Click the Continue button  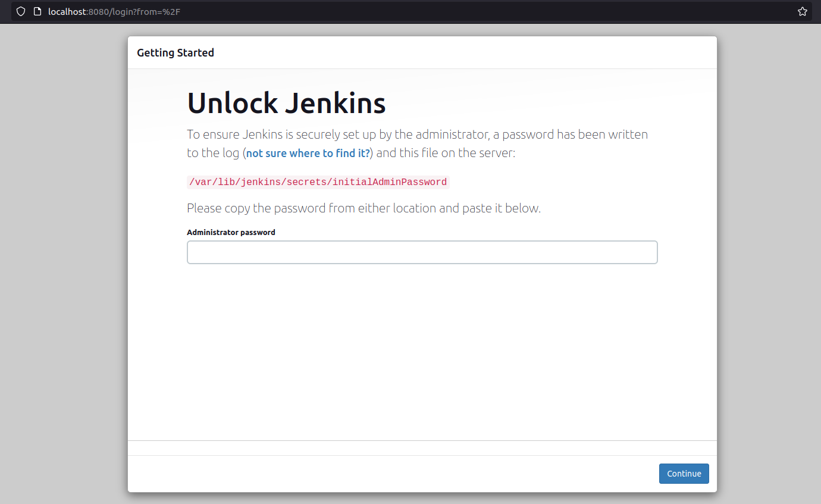click(684, 474)
